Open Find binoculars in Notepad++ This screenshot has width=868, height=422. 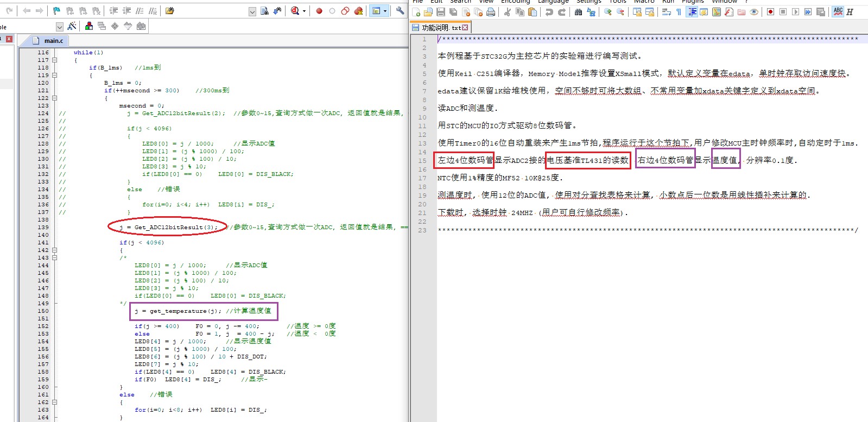(x=579, y=12)
